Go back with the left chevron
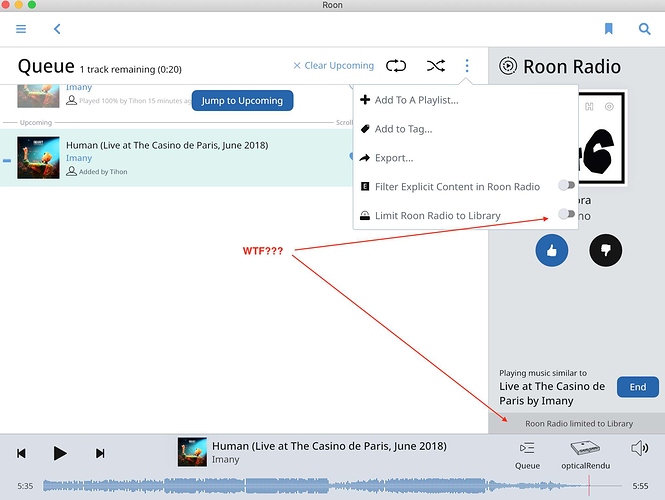The image size is (665, 500). (x=57, y=29)
